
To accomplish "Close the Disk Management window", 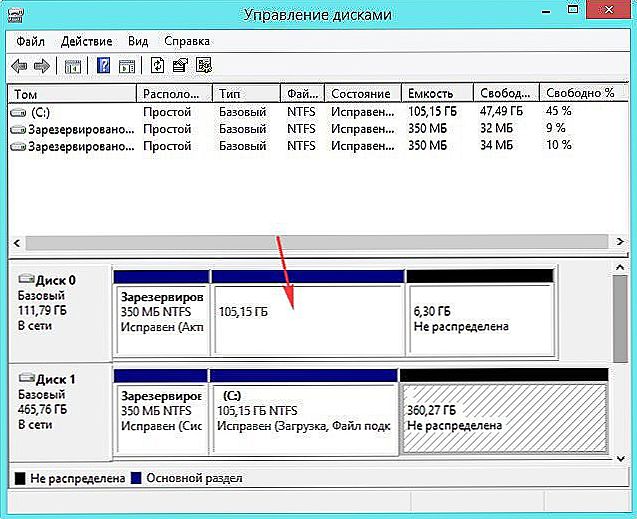I will pos(609,10).
